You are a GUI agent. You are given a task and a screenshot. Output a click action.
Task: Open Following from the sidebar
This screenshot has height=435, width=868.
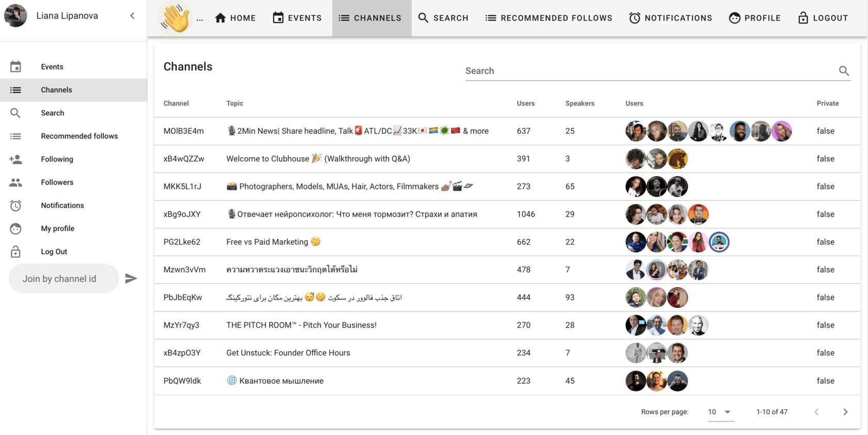73,159
